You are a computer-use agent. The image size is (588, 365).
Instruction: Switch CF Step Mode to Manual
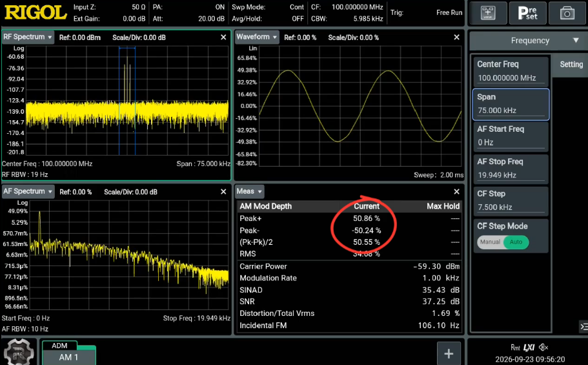point(490,242)
